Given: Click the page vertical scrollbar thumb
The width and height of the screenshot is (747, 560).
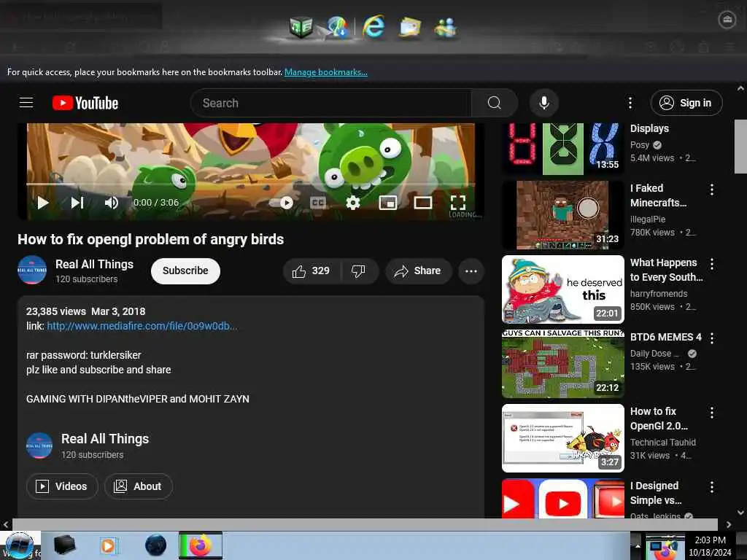Looking at the screenshot, I should tap(740, 147).
